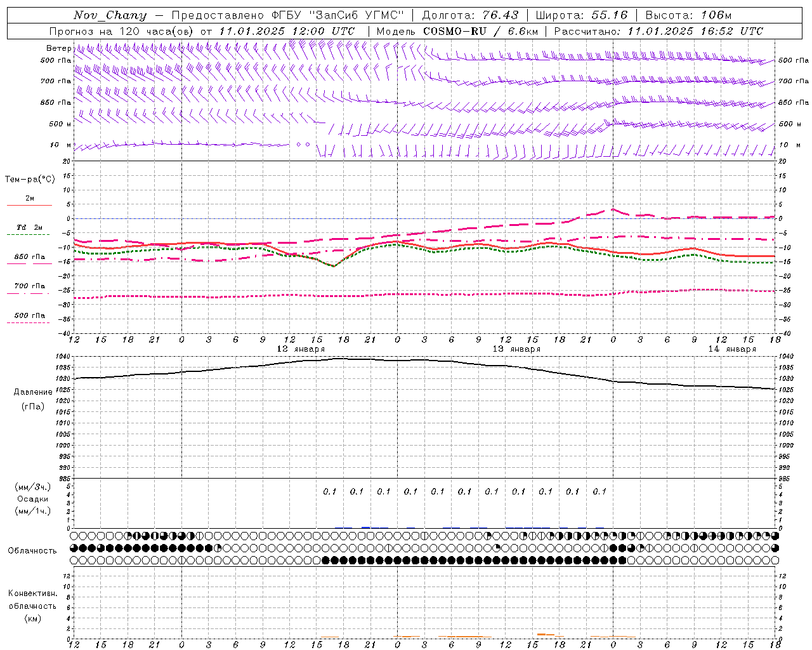Viewport: 812px width, 650px height.
Task: Click the blue precipitation bar near 21h
Action: point(366,527)
